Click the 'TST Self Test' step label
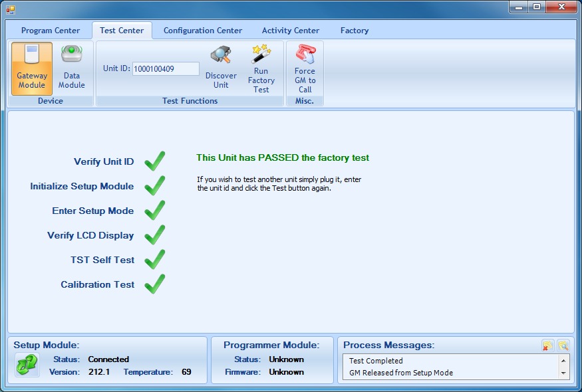 [102, 260]
